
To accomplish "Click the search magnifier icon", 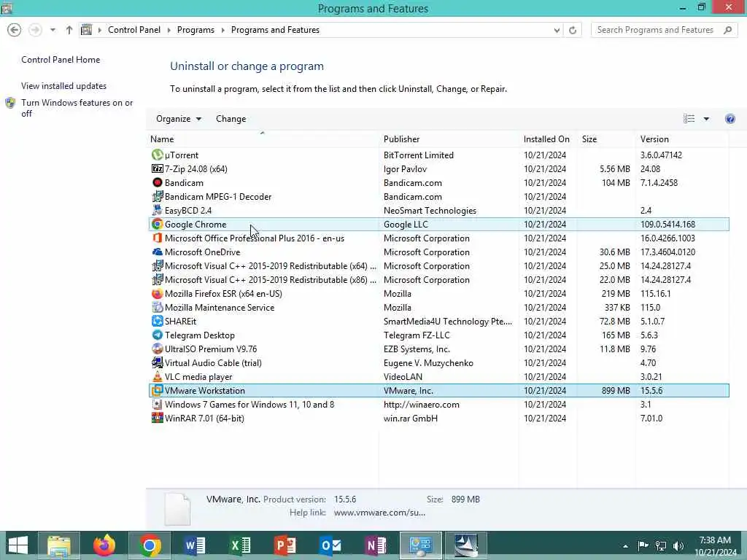I will 727,30.
